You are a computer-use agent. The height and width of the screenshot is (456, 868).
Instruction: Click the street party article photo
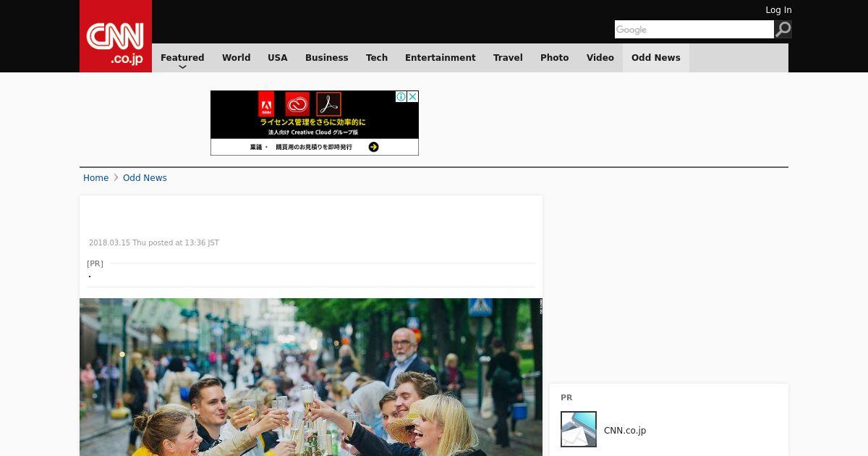pos(311,377)
